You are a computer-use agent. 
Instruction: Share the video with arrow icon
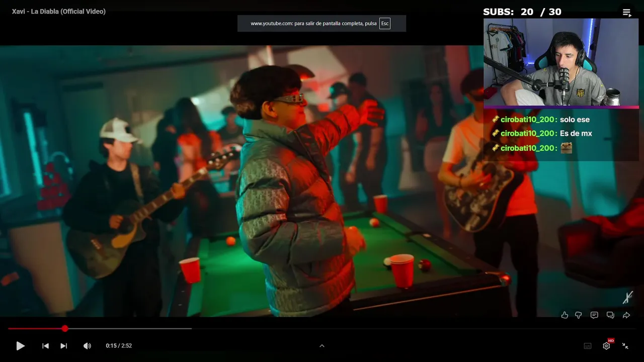(626, 315)
